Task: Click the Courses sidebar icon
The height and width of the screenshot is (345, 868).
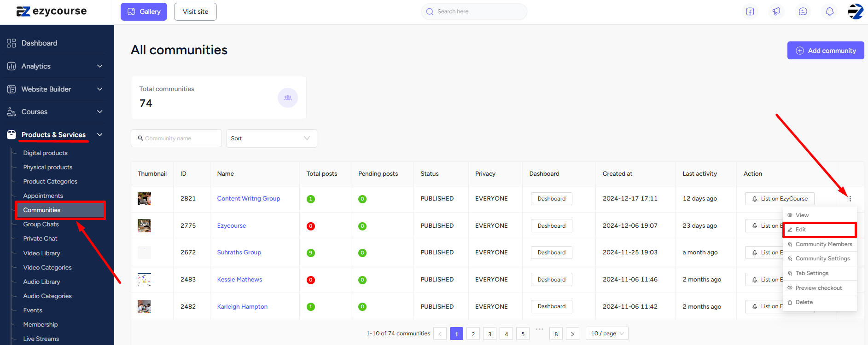Action: (x=12, y=112)
